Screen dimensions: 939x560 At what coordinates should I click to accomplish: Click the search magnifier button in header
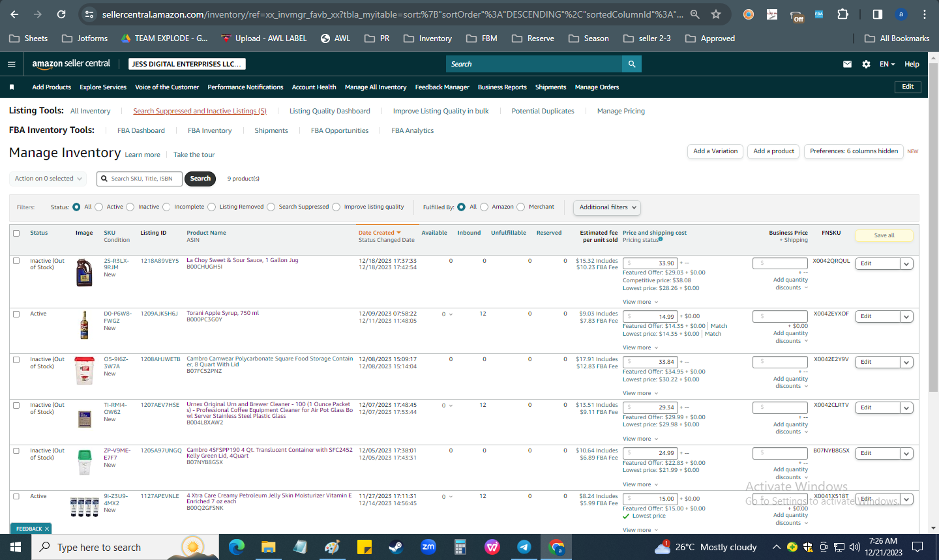point(632,64)
